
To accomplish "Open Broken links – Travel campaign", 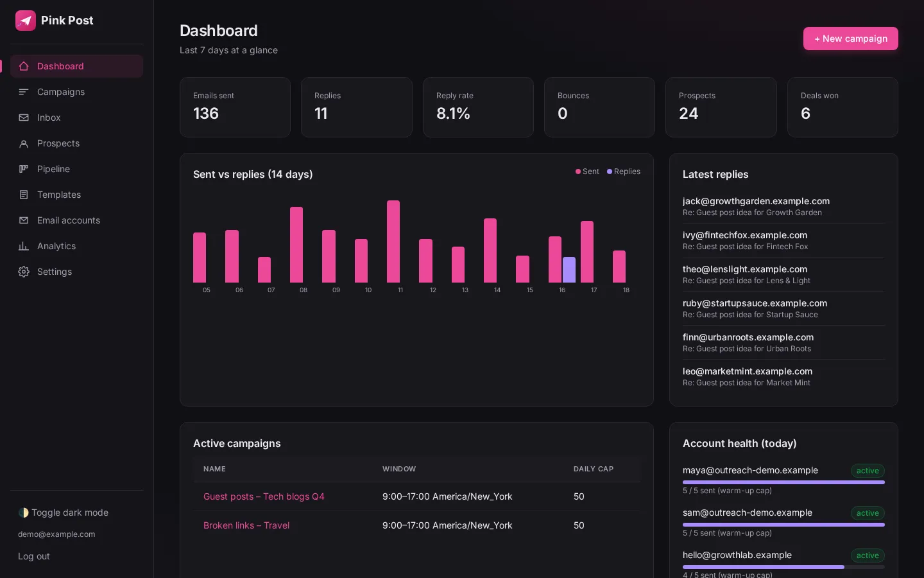I will (x=246, y=525).
